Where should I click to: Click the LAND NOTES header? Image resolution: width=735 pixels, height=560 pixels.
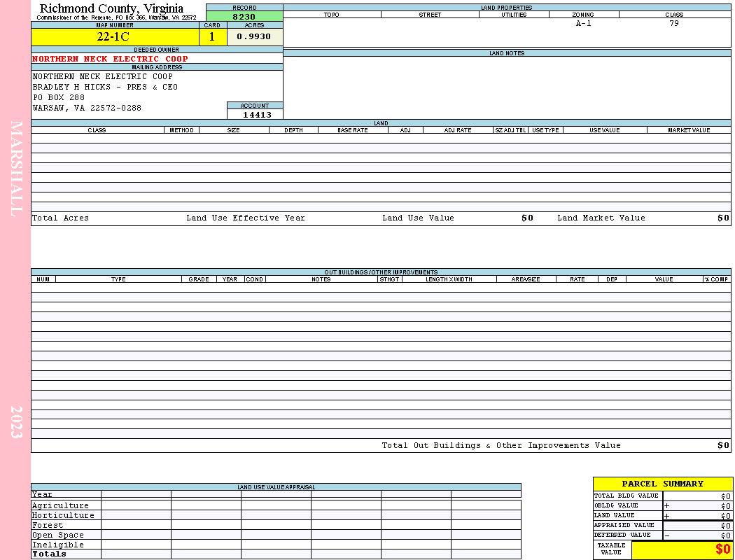[507, 53]
